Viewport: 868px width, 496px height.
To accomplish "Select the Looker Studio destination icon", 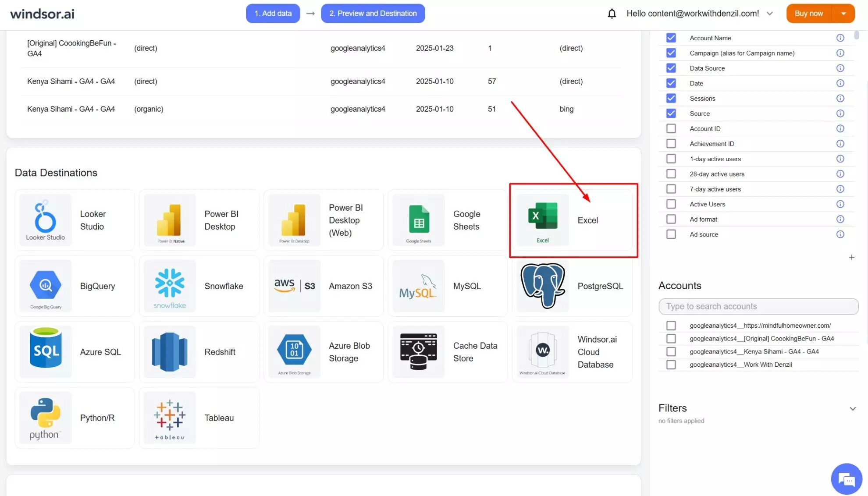I will [x=45, y=220].
